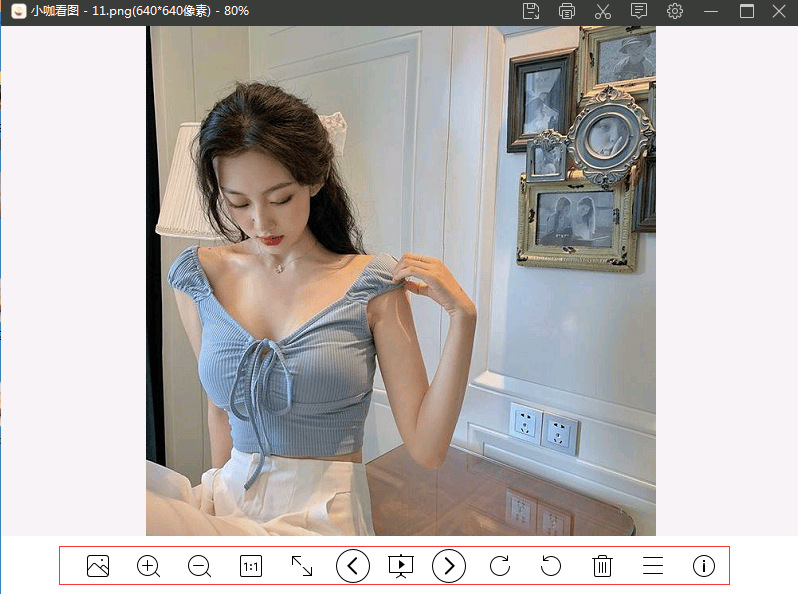Viewport: 798px width, 594px height.
Task: Zoom out of the picture
Action: pyautogui.click(x=199, y=566)
